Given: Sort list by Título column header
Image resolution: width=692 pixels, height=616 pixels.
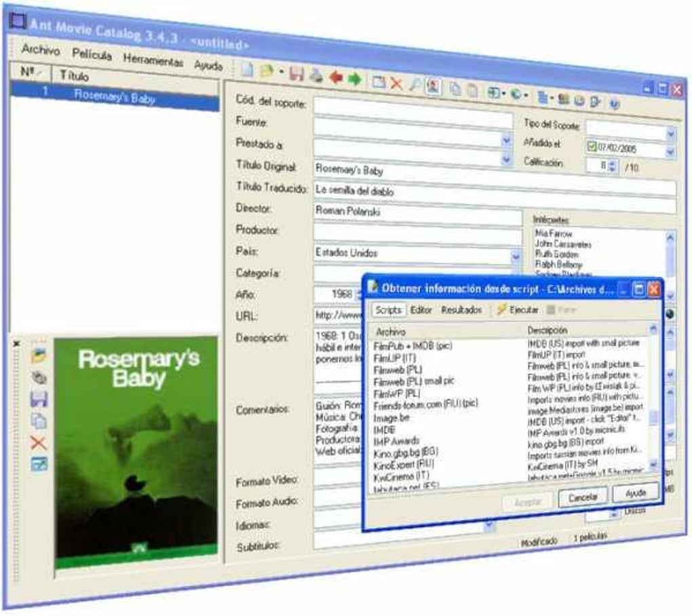Looking at the screenshot, I should coord(135,78).
